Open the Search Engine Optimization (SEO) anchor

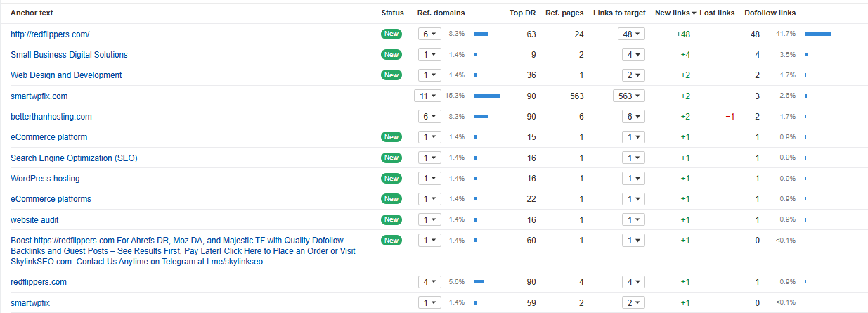[x=74, y=158]
